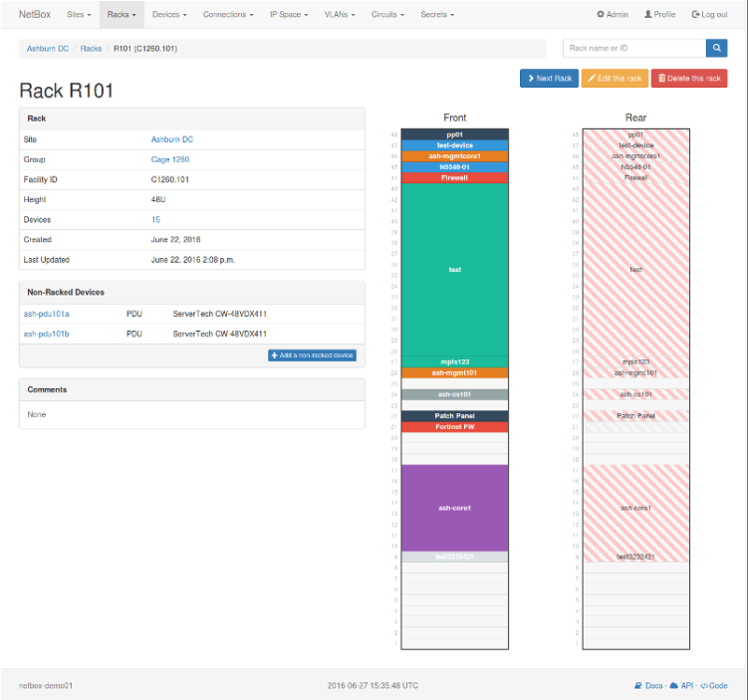The height and width of the screenshot is (700, 748).
Task: Select mpls123 in front elevation
Action: tap(454, 361)
